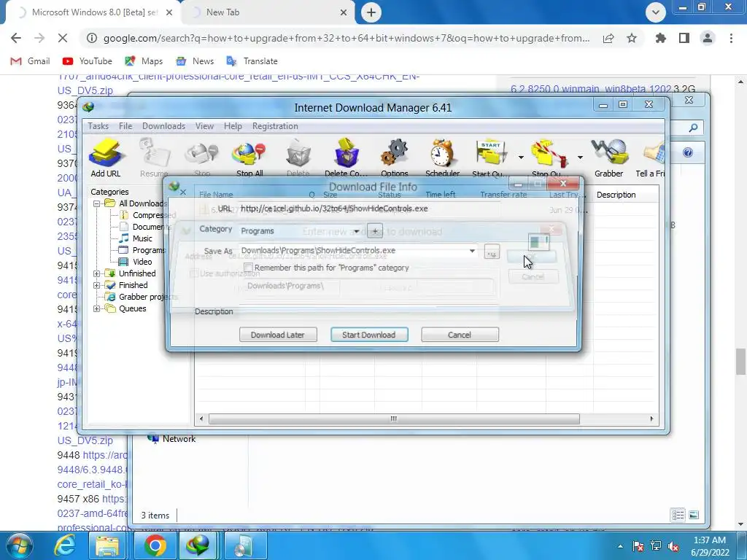747x560 pixels.
Task: Go back in Chrome
Action: [16, 38]
